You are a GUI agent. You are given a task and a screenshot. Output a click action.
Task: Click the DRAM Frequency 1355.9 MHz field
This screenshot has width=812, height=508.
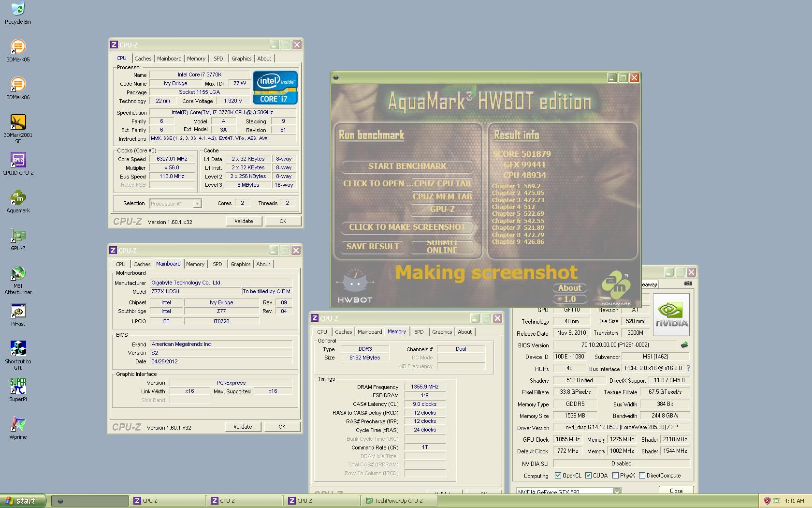[425, 387]
